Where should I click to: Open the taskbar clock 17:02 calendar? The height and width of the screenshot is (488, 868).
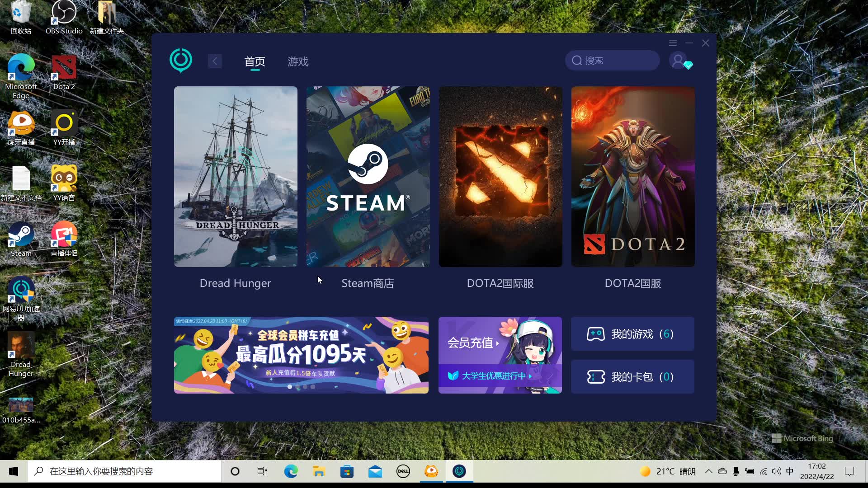pos(817,471)
